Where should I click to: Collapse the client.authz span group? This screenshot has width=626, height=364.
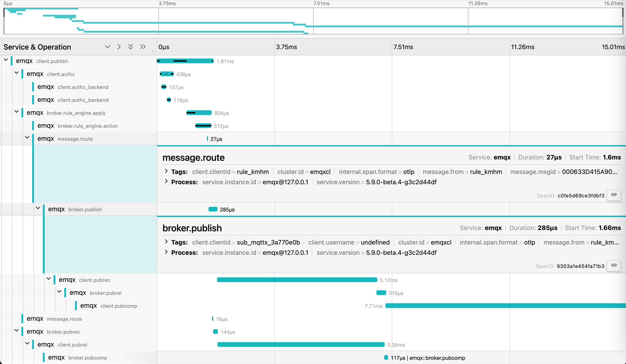[16, 73]
